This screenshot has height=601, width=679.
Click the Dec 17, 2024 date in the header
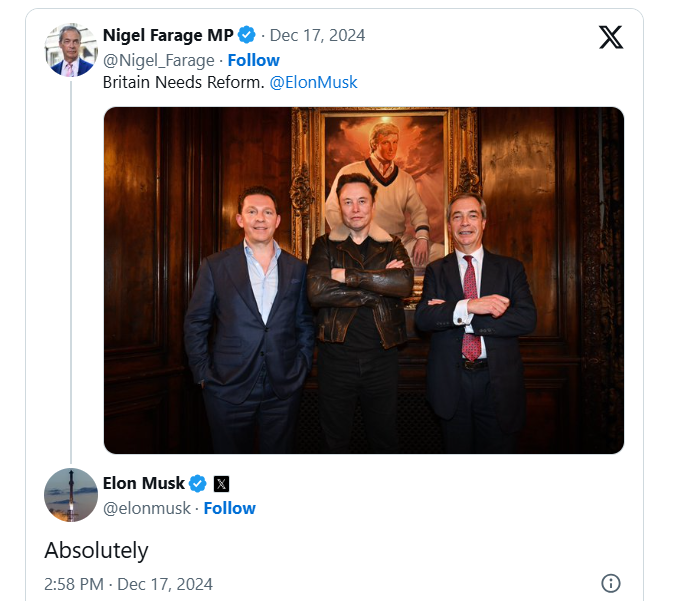(x=317, y=36)
